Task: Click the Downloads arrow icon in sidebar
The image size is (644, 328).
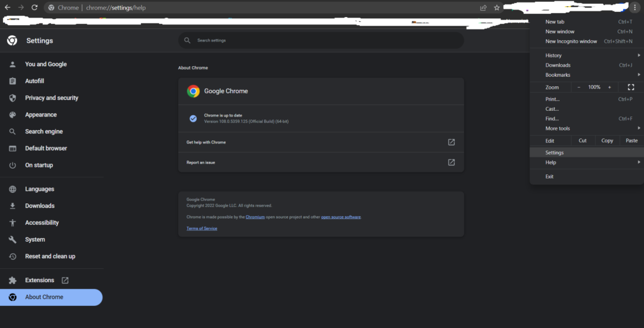Action: [x=13, y=206]
